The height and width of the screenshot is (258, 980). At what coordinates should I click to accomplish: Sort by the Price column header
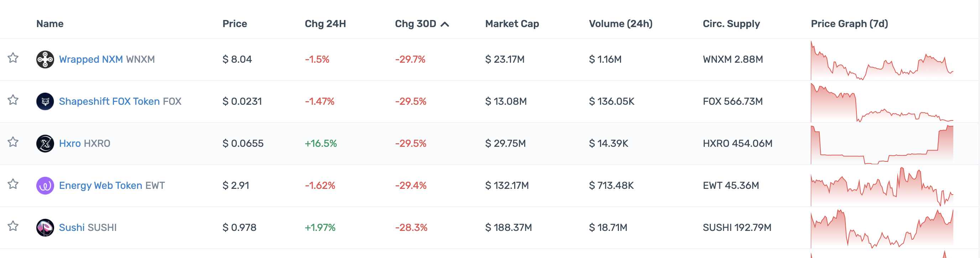click(x=234, y=24)
